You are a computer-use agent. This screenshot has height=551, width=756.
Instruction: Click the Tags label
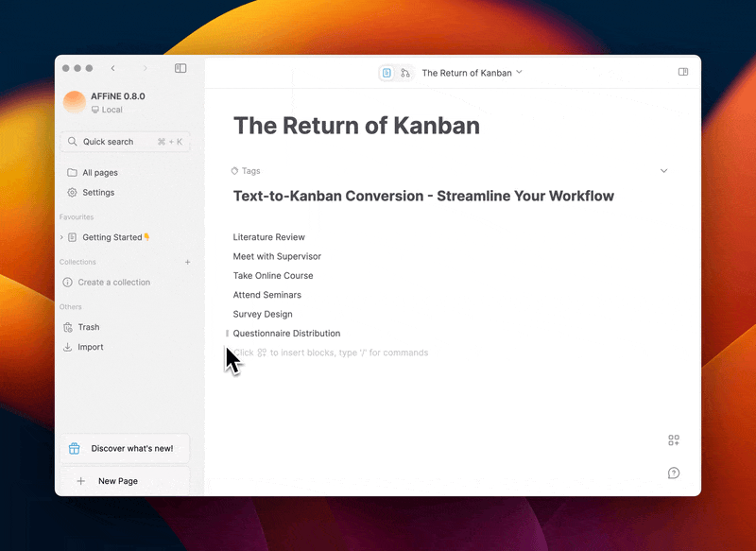(250, 171)
